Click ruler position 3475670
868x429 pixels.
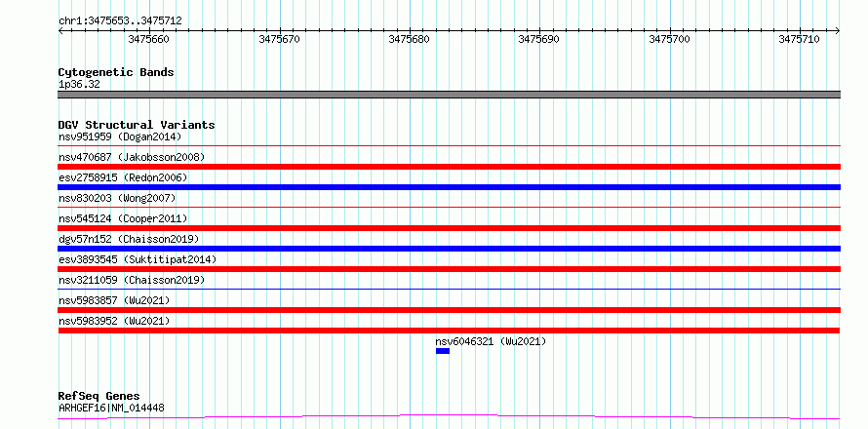pyautogui.click(x=280, y=39)
